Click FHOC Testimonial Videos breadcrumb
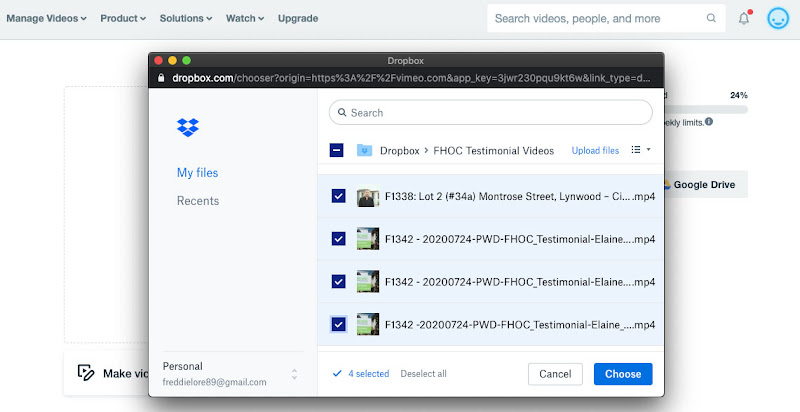Image resolution: width=800 pixels, height=412 pixels. pos(493,151)
